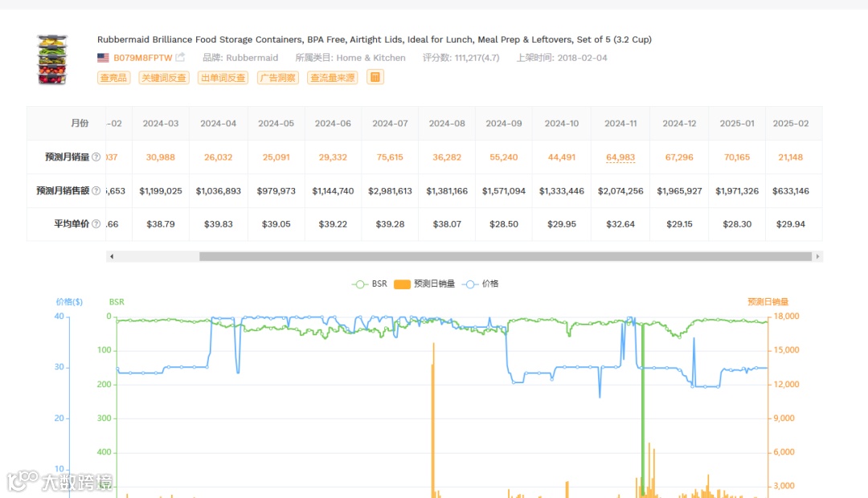This screenshot has width=868, height=498.
Task: Click help icon beside 预测月销量
Action: pyautogui.click(x=96, y=157)
